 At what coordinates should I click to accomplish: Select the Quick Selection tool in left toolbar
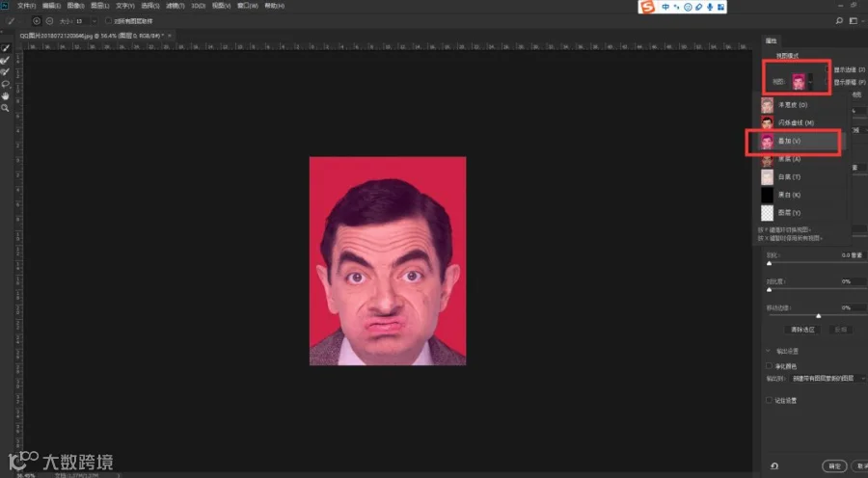coord(6,48)
